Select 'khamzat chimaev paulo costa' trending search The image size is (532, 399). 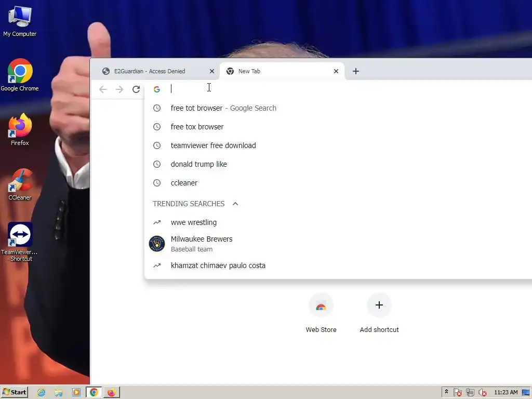338,265
